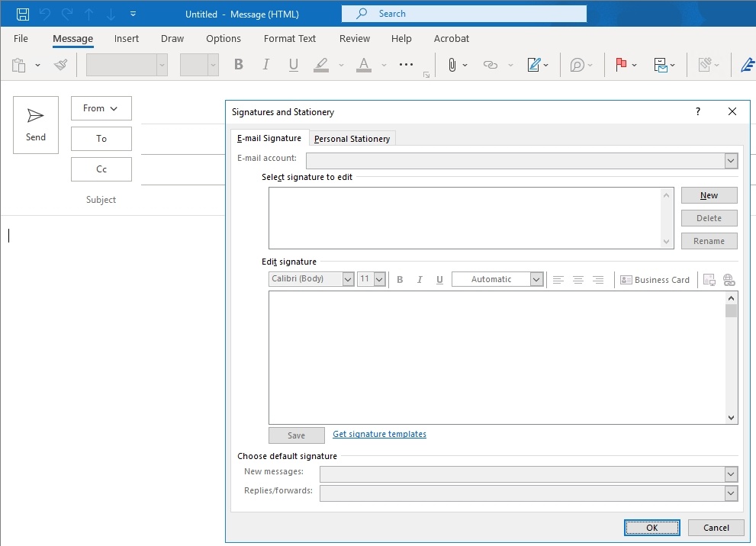
Task: Open the Insert ribbon tab
Action: pos(127,39)
